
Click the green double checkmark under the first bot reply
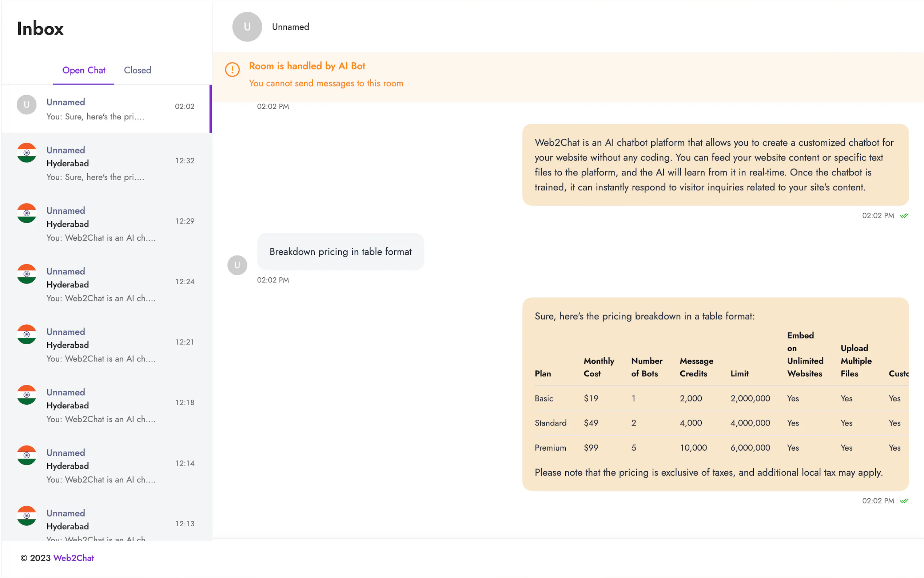coord(904,215)
